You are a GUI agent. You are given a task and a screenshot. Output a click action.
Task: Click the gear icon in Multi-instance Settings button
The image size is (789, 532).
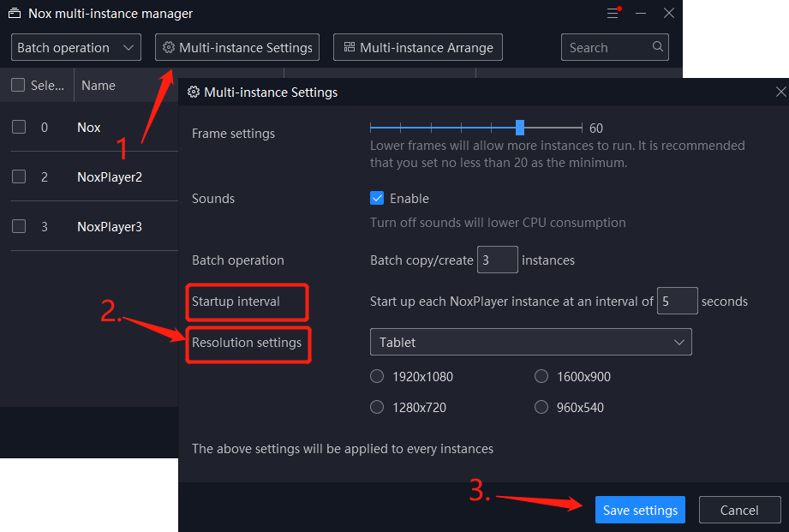169,47
